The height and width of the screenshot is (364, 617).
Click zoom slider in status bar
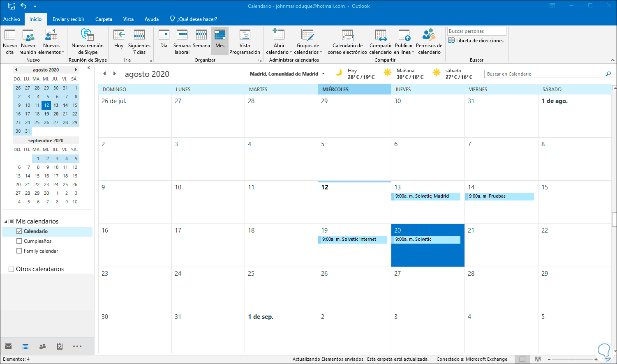click(572, 359)
